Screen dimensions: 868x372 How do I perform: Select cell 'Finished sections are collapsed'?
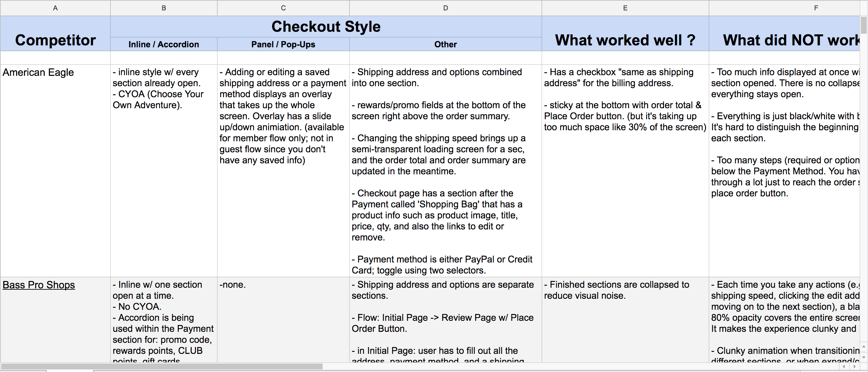pyautogui.click(x=625, y=320)
